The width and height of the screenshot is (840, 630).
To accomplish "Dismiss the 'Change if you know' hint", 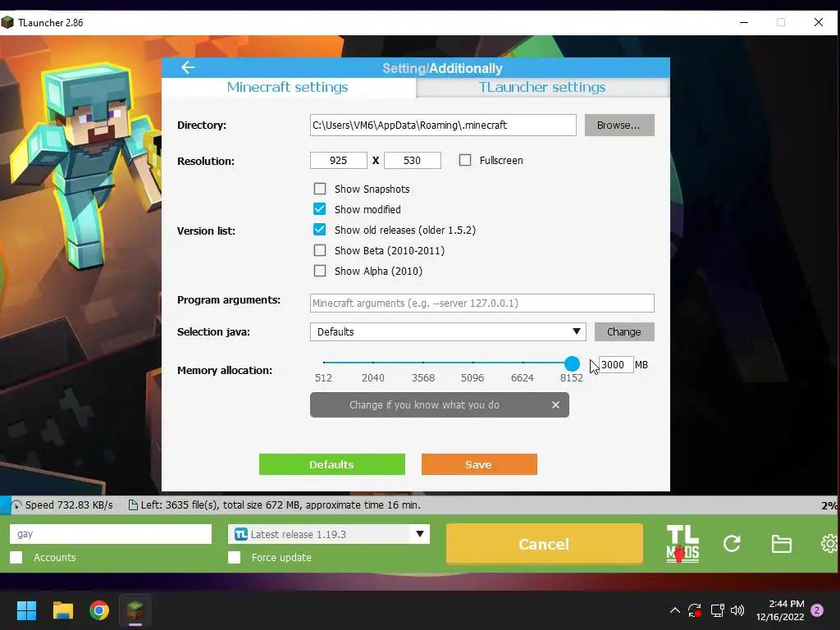I will (555, 405).
